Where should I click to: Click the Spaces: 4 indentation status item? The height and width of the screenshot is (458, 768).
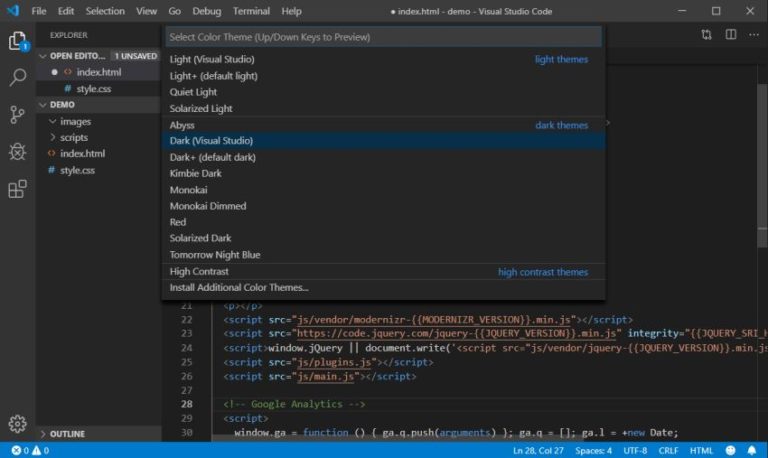coord(593,450)
